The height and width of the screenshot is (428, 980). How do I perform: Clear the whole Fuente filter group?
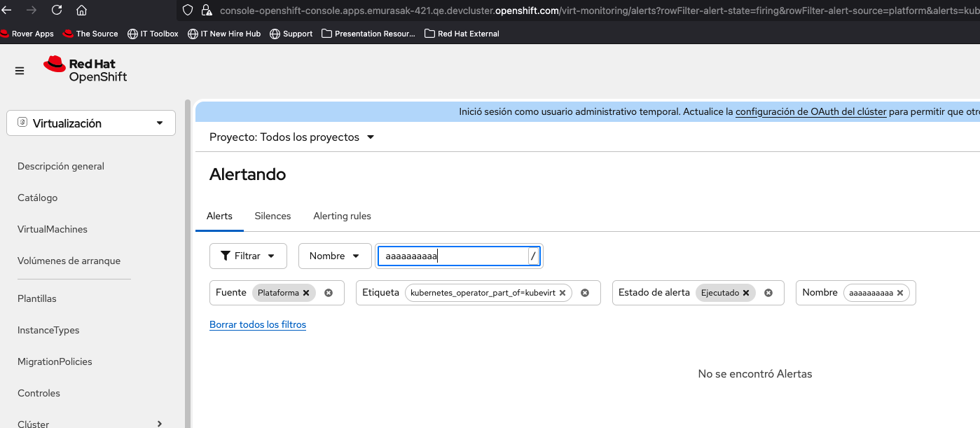tap(329, 293)
